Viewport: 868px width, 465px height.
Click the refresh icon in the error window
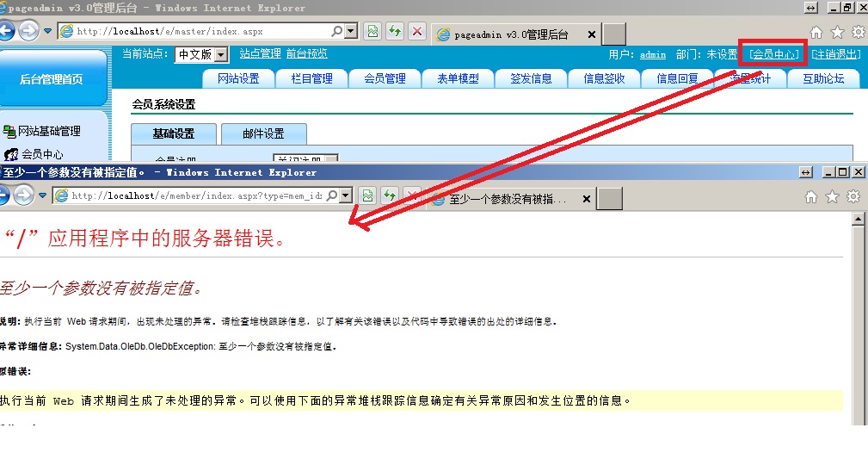(x=390, y=196)
